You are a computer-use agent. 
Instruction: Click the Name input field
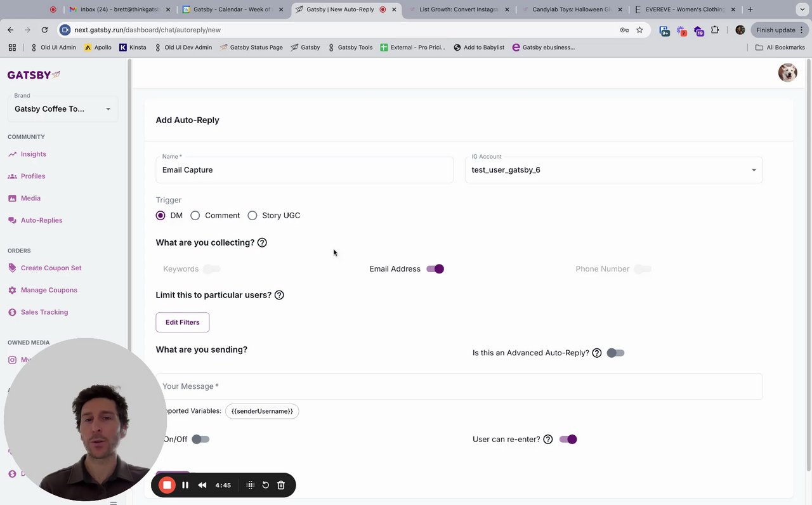(304, 170)
